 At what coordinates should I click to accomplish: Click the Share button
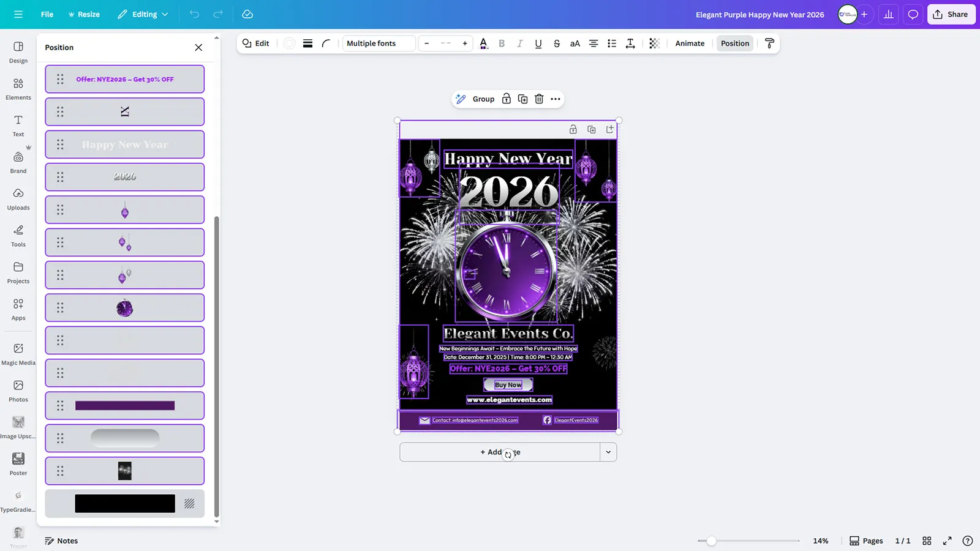tap(951, 15)
